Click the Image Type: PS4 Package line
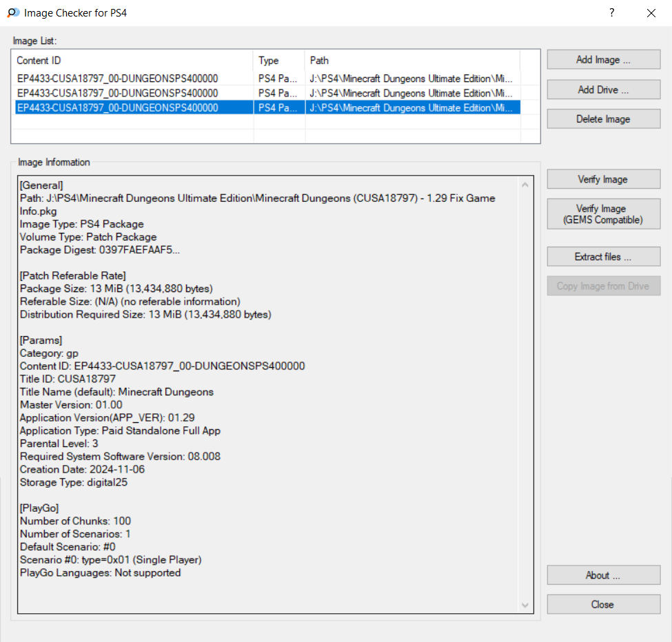 [x=82, y=224]
